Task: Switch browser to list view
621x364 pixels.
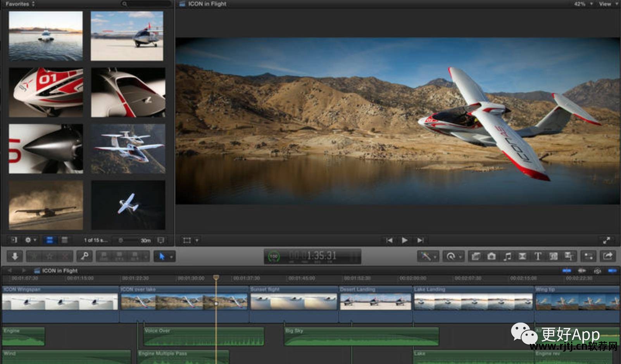Action: (64, 240)
